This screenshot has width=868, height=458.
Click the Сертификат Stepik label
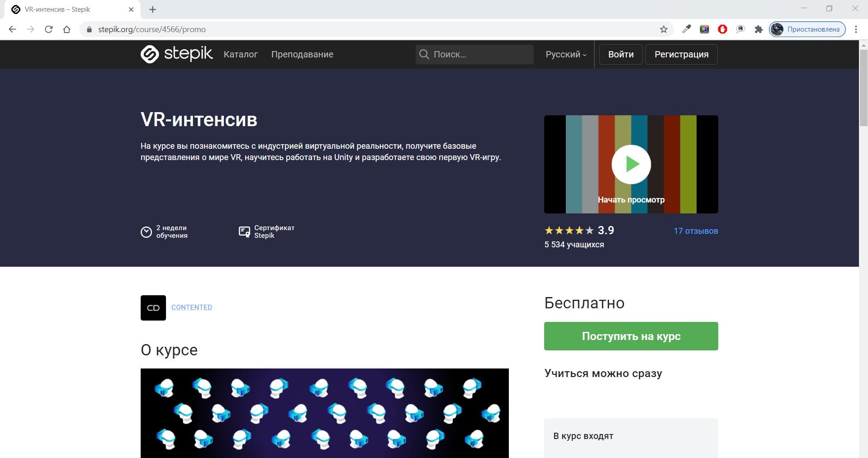click(x=274, y=231)
